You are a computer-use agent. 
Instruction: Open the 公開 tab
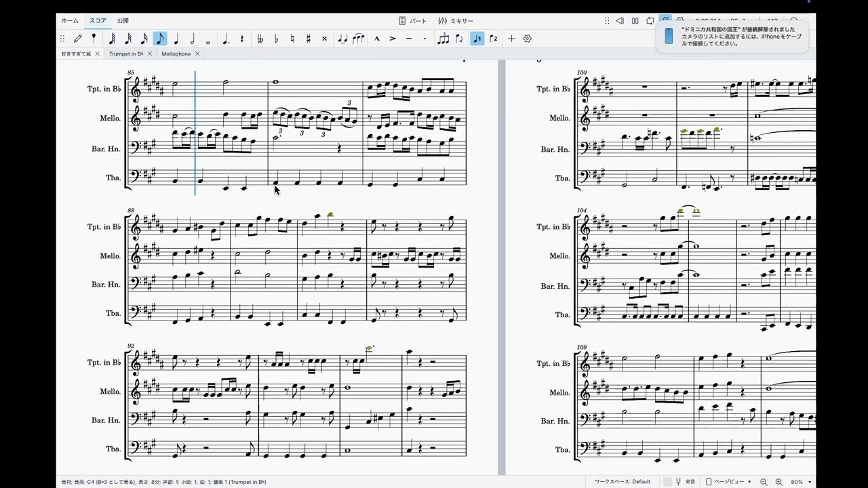(123, 21)
